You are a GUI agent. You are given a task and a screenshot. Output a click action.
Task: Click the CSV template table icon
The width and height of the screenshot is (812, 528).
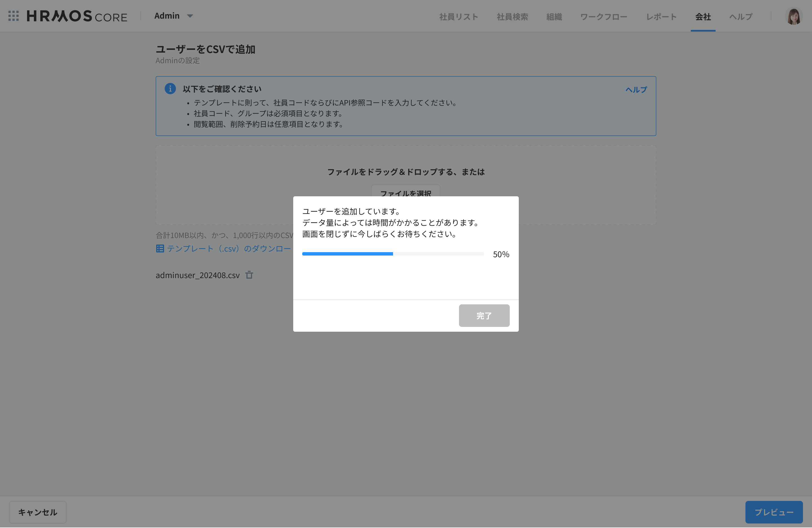(160, 248)
